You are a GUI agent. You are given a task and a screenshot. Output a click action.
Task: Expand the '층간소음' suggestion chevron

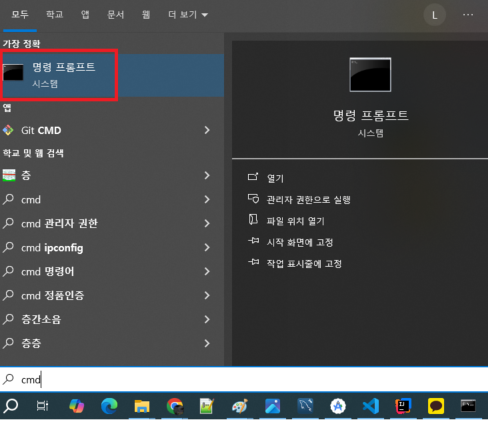click(x=207, y=319)
